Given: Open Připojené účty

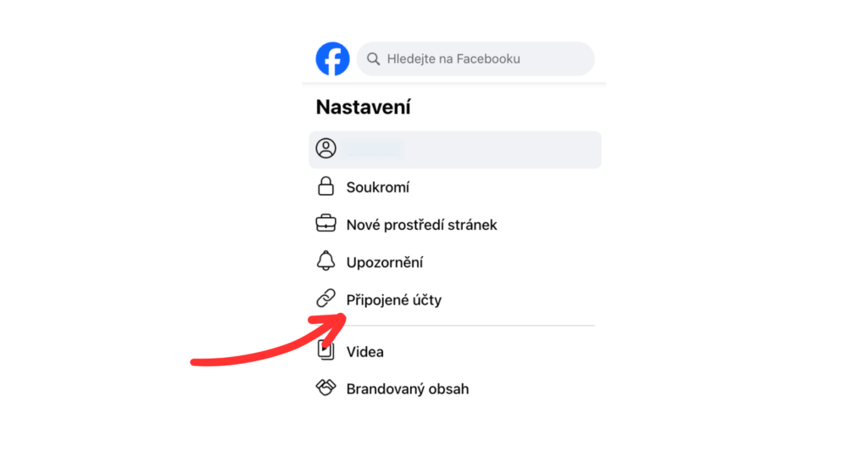Looking at the screenshot, I should (x=394, y=299).
